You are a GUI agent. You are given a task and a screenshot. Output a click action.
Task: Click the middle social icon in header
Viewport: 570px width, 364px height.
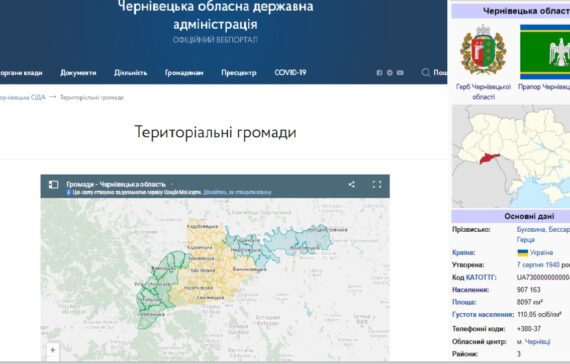(x=390, y=73)
